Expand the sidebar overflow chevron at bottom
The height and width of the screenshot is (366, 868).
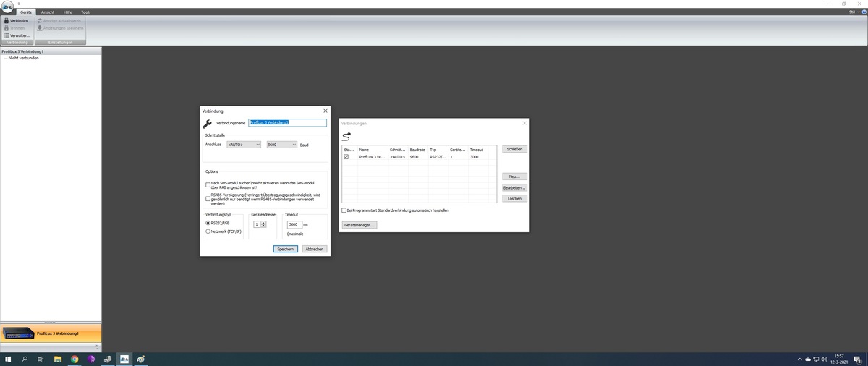(51, 322)
